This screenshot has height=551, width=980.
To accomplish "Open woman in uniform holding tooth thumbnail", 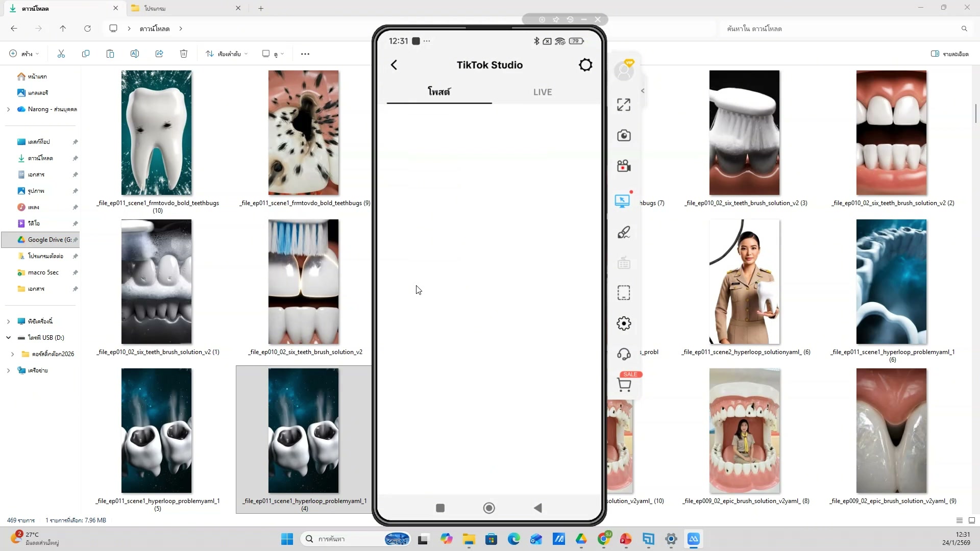I will [744, 282].
